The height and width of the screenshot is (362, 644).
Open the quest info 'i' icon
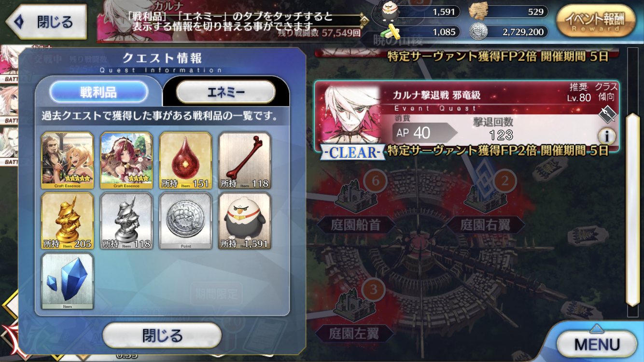point(607,137)
